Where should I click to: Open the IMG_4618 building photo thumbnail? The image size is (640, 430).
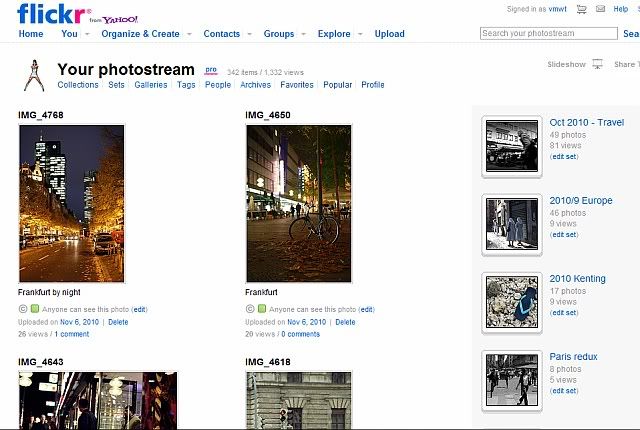pyautogui.click(x=298, y=400)
